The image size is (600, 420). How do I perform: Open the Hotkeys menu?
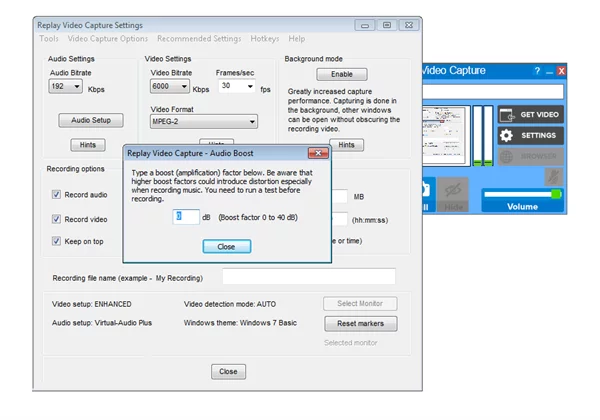pos(265,39)
